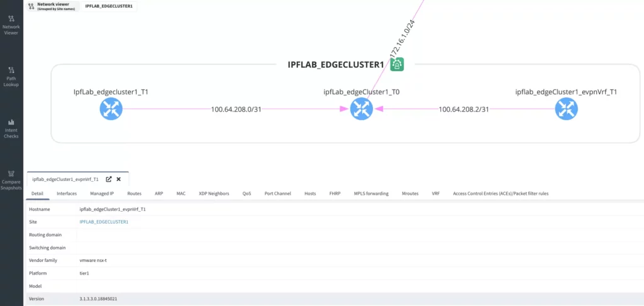Switch to the XDP Neighbors tab
The image size is (644, 306).
pos(214,194)
